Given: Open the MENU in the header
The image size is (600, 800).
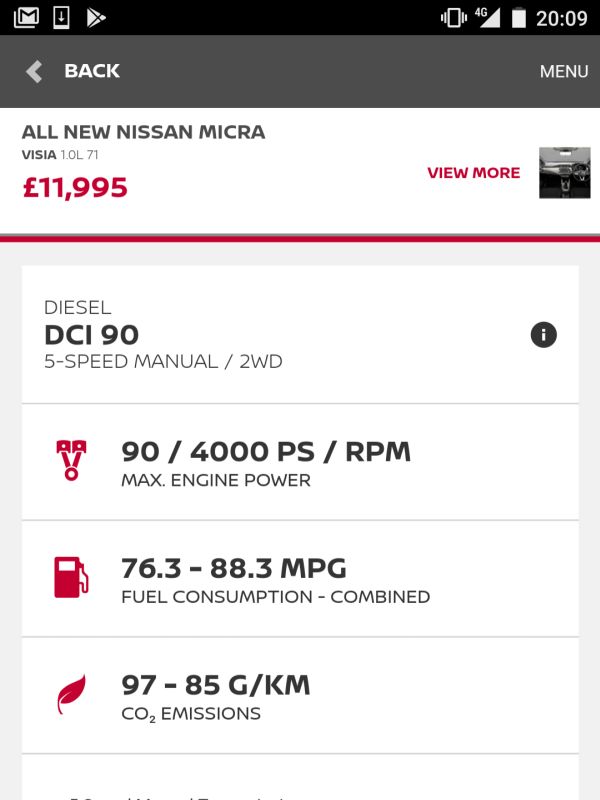Looking at the screenshot, I should coord(564,71).
